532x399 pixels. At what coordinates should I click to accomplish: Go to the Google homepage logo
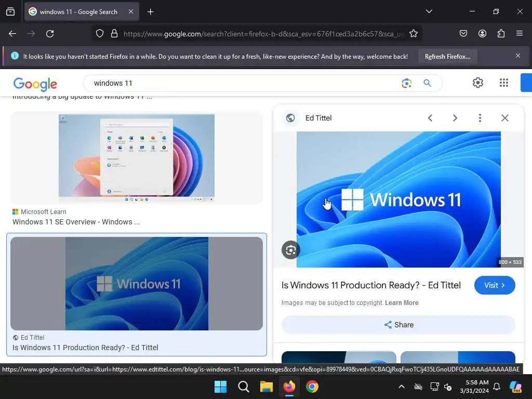click(x=35, y=84)
